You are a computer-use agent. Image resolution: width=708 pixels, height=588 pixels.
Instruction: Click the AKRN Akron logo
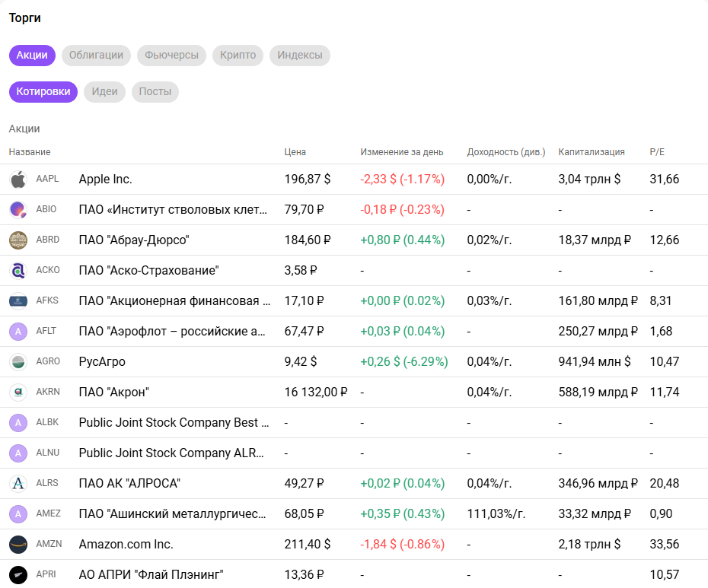coord(18,393)
